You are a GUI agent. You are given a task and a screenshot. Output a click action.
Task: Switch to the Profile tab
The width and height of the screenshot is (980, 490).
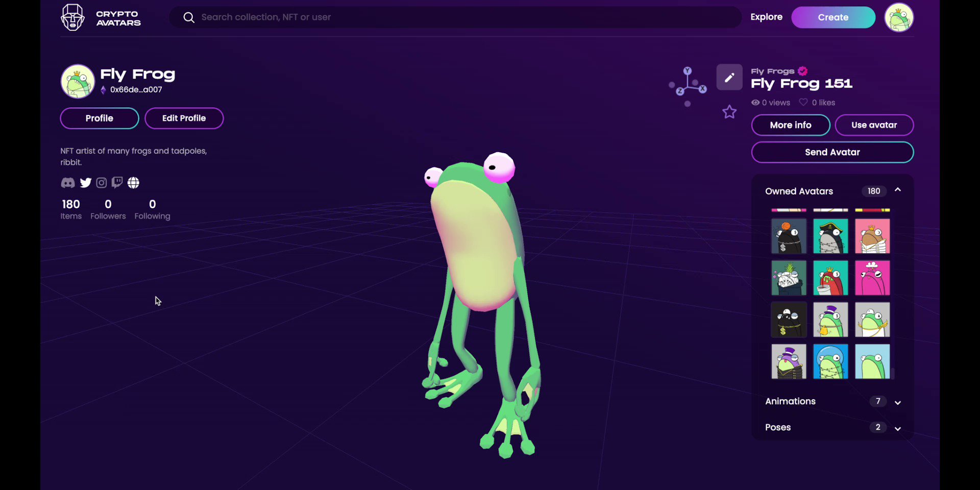pos(99,118)
